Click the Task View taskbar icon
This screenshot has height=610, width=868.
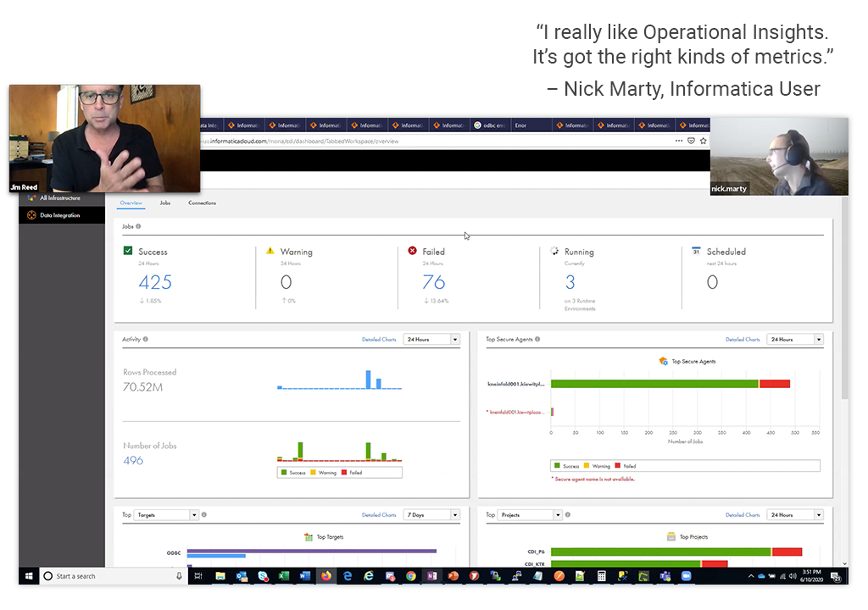click(198, 575)
